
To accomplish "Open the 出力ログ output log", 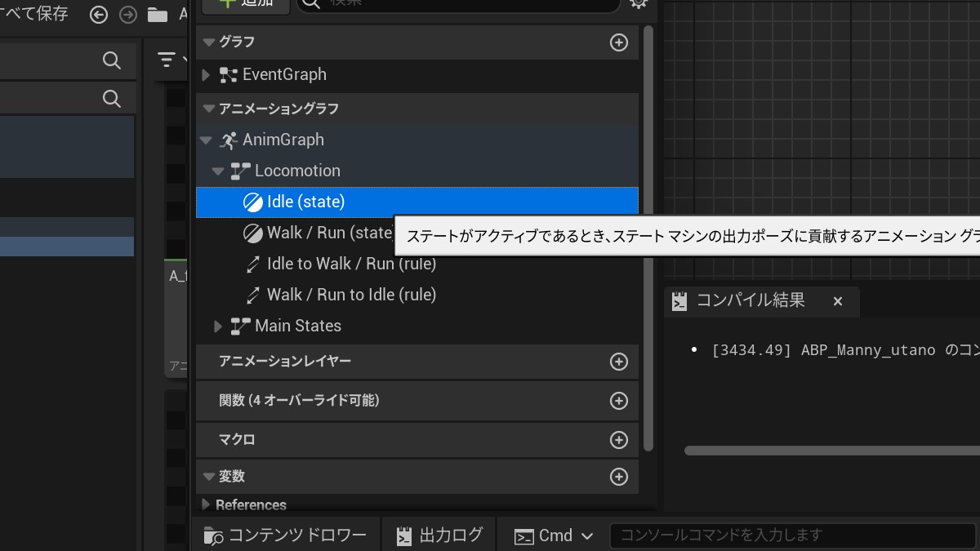I will pyautogui.click(x=439, y=535).
